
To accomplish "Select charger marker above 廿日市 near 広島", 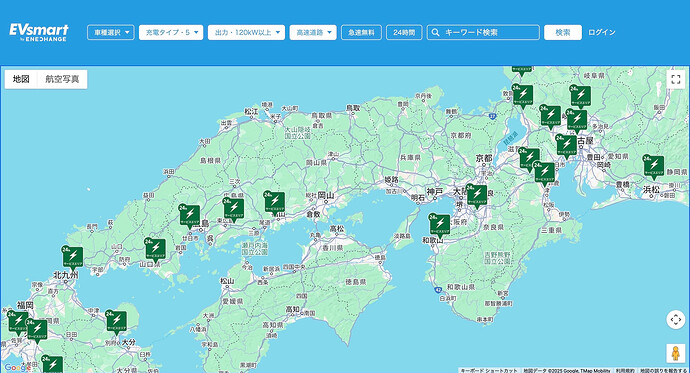I will (189, 216).
